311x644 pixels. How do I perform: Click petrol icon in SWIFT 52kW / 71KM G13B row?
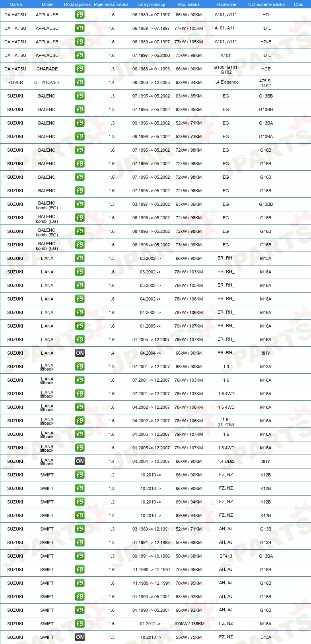(80, 529)
